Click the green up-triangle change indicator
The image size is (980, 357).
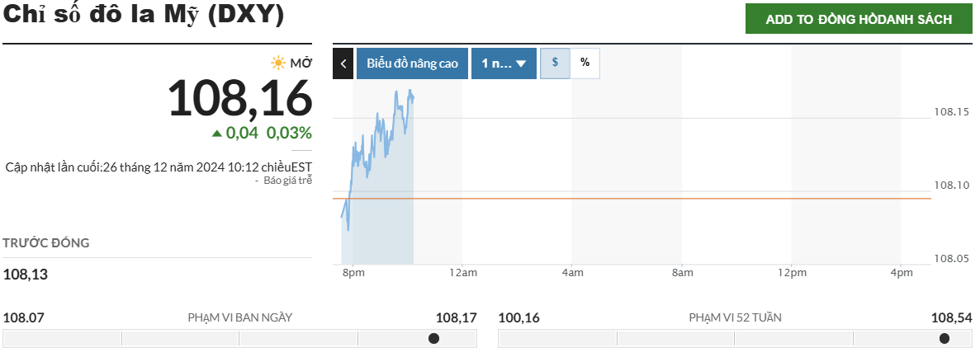point(216,133)
